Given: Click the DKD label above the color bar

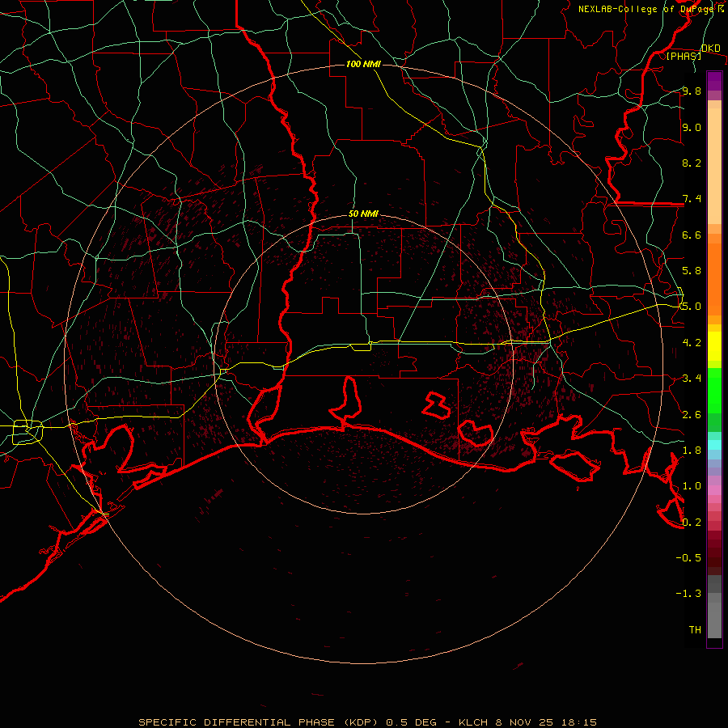Looking at the screenshot, I should click(711, 49).
